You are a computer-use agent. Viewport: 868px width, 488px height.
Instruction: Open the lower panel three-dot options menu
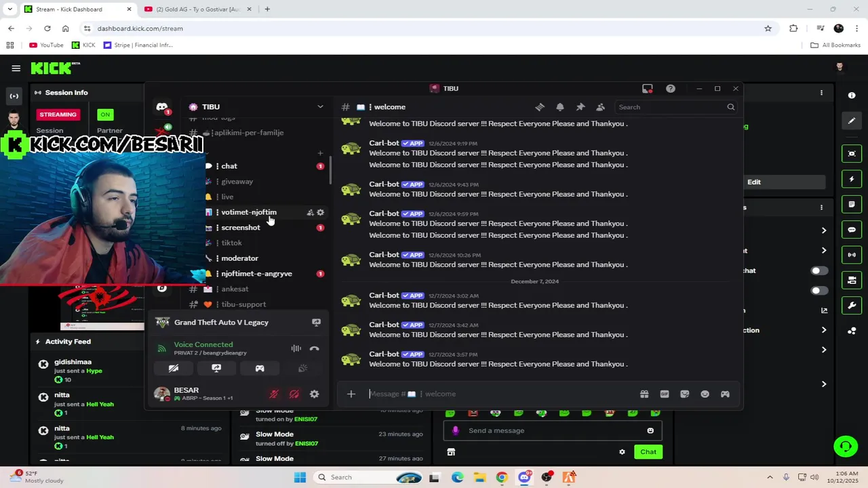click(821, 207)
